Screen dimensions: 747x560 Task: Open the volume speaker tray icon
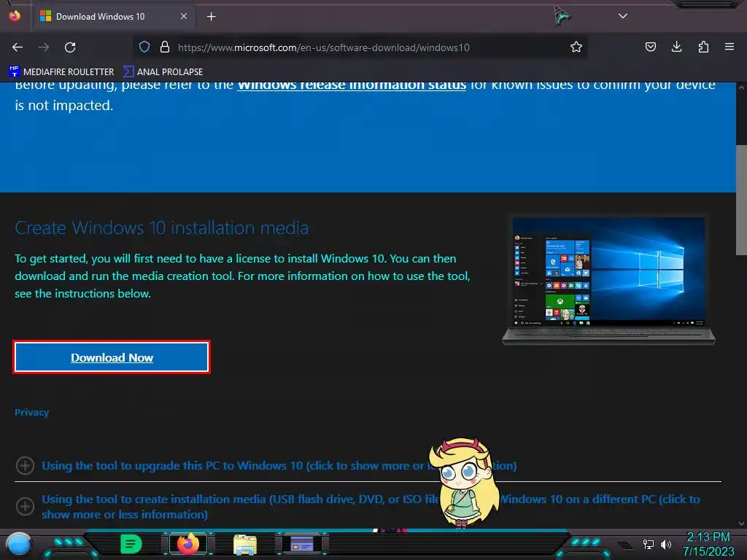pyautogui.click(x=665, y=544)
